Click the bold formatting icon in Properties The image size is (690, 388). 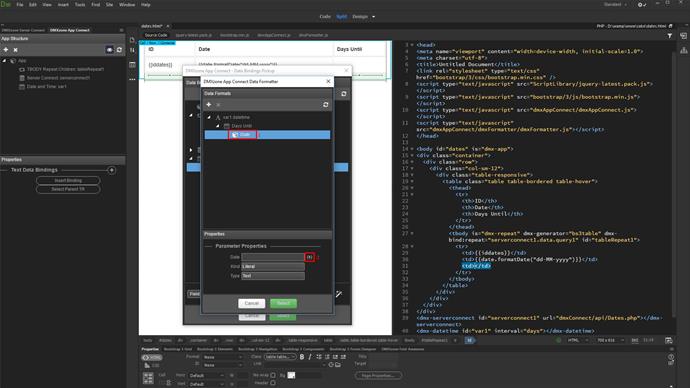pos(302,357)
